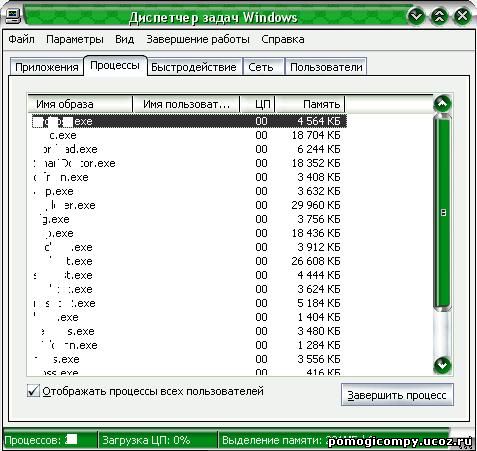Screen dimensions: 477x451
Task: Sort by Имя пользователя column header
Action: pos(186,104)
